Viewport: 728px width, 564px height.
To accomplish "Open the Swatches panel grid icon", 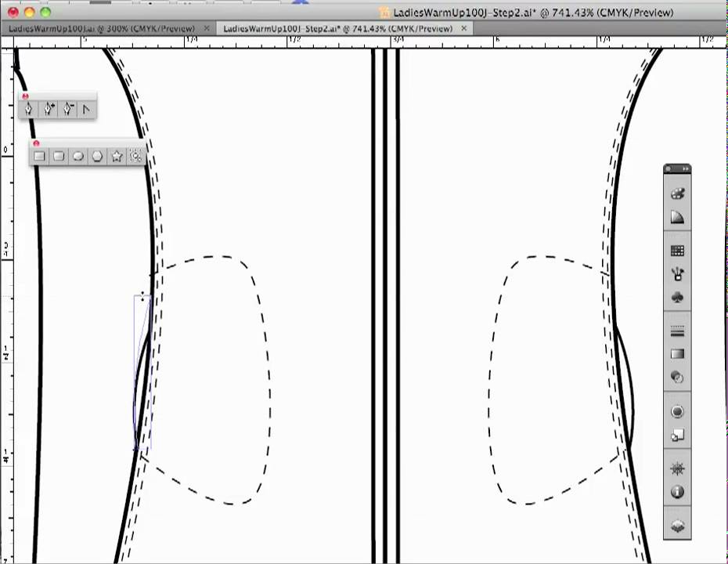I will pyautogui.click(x=677, y=251).
